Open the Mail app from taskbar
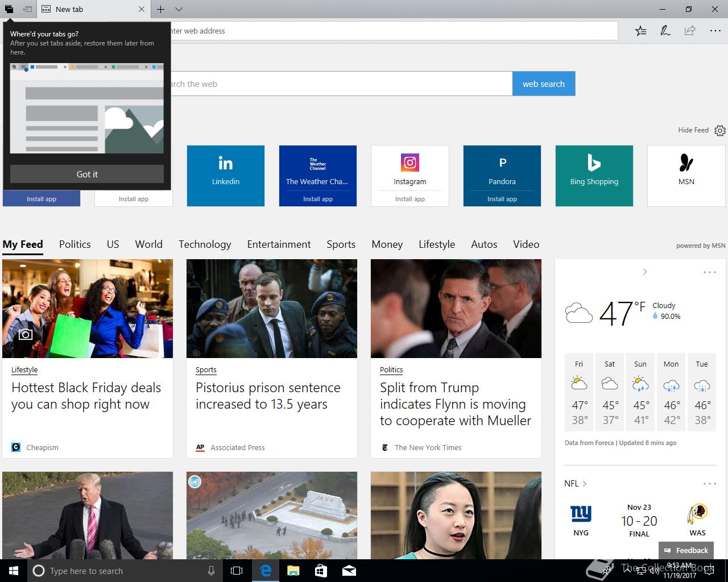Viewport: 728px width, 582px height. 349,571
